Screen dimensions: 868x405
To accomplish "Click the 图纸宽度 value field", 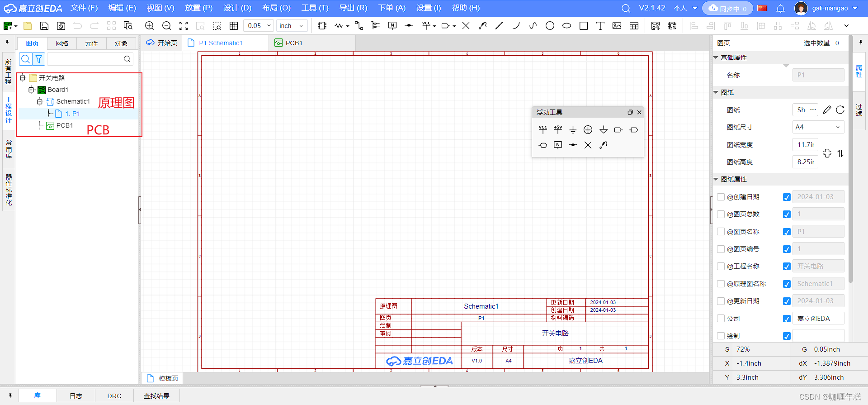I will tap(805, 145).
